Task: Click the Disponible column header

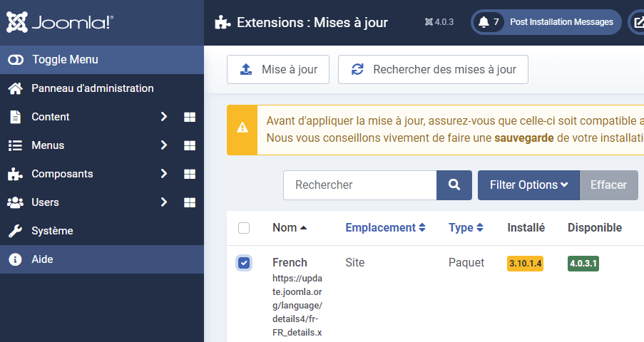Action: coord(595,228)
